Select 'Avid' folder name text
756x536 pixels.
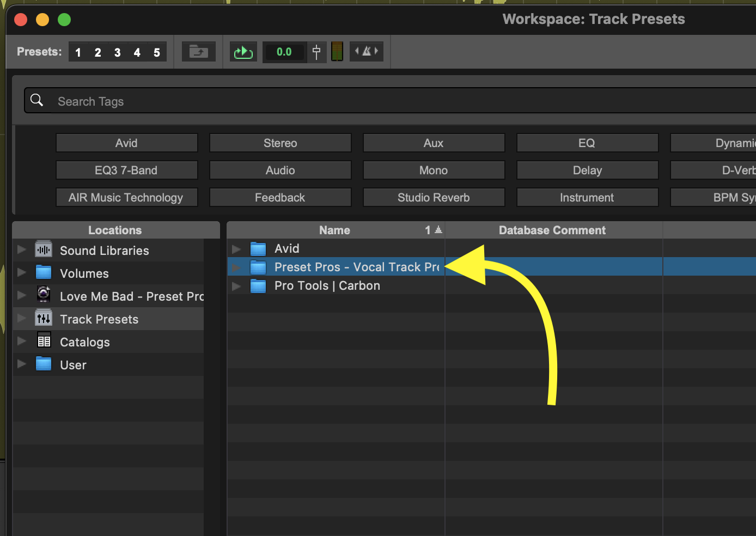(287, 248)
